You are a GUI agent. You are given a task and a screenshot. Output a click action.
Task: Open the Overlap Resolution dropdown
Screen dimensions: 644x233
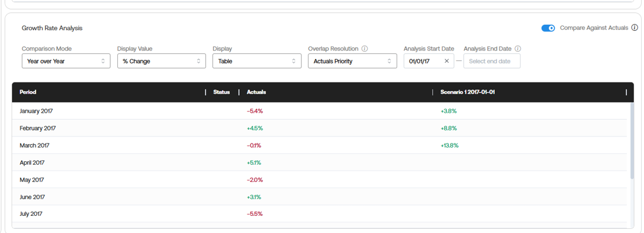[x=352, y=61]
